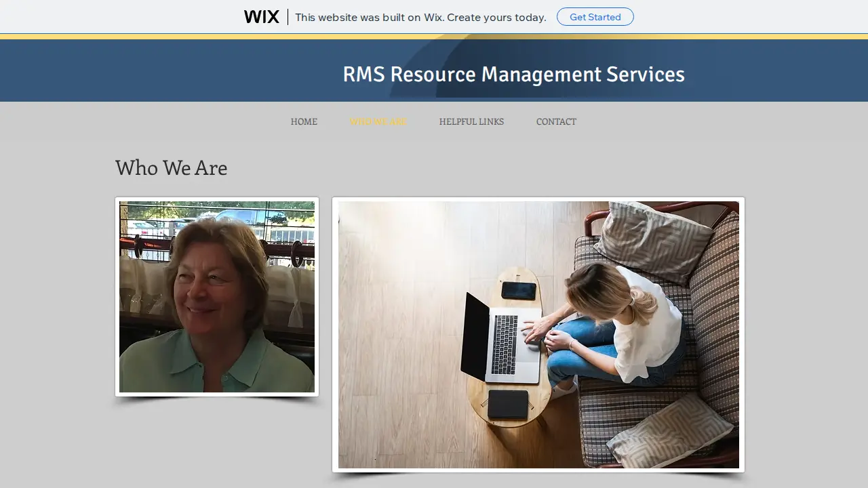Screen dimensions: 868x488
Task: Click the RMS Resource Management Services title
Action: click(513, 74)
